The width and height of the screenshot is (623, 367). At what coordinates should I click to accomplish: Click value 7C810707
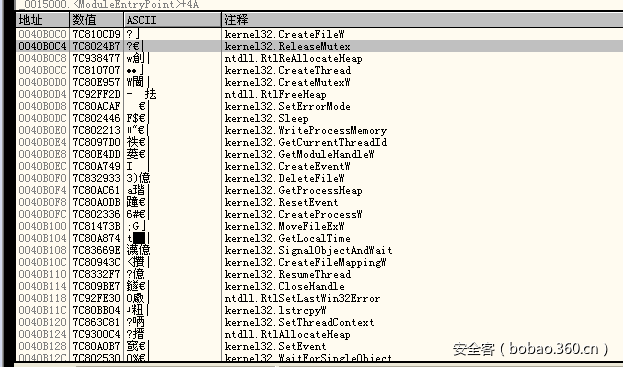(96, 70)
